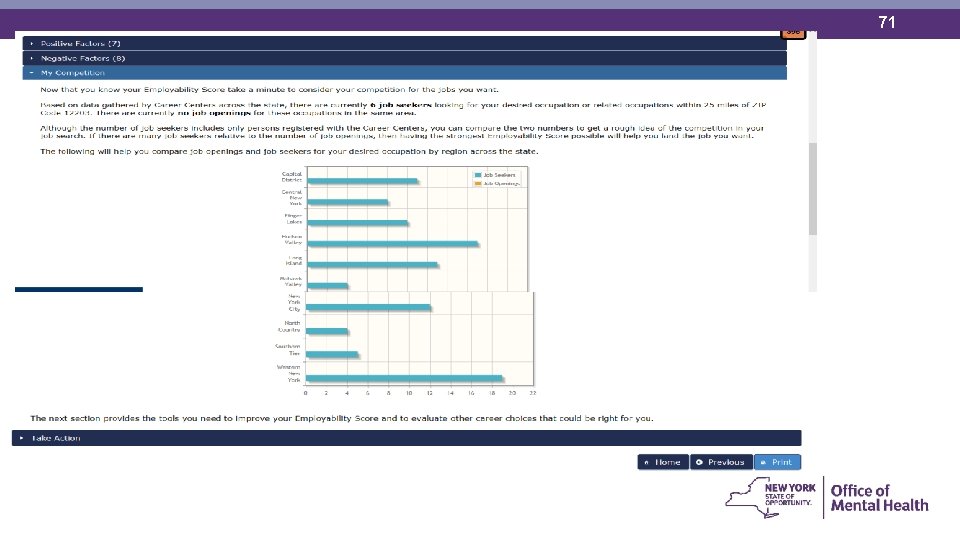960x540 pixels.
Task: Click the Mohawk Valley axis label
Action: [291, 282]
